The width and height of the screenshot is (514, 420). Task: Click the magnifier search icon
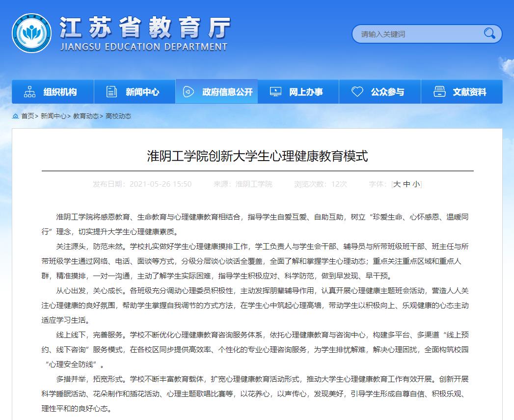(489, 33)
